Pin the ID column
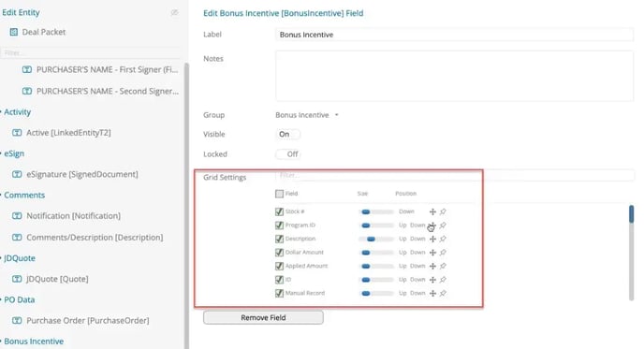The width and height of the screenshot is (644, 349). (x=443, y=280)
